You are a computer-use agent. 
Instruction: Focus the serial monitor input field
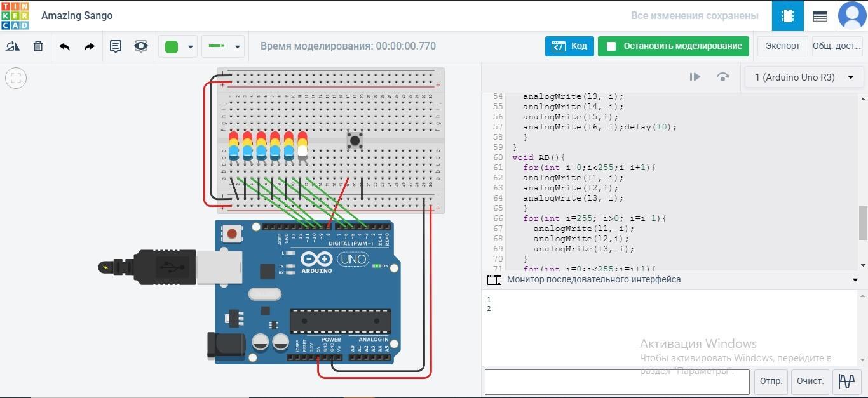pyautogui.click(x=618, y=381)
